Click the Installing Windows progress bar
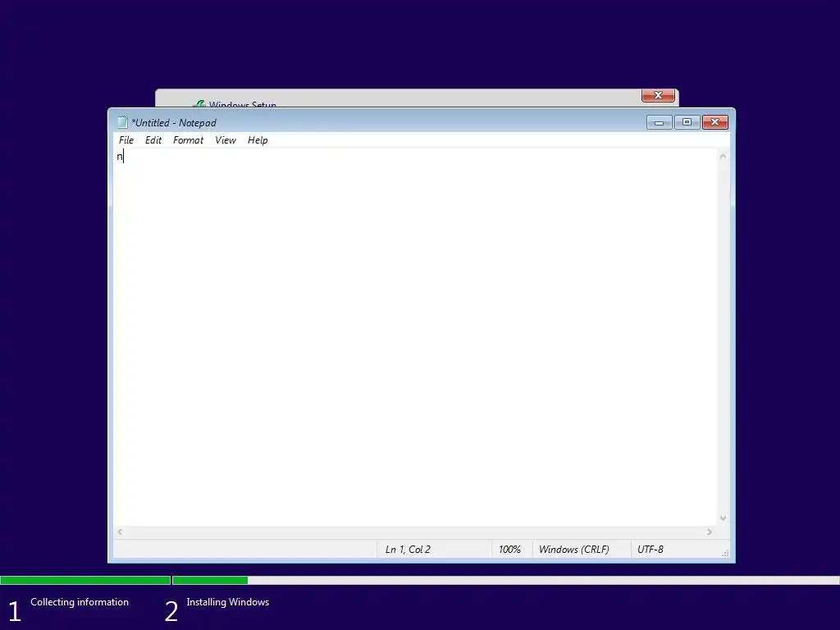Viewport: 840px width, 630px height. 505,580
